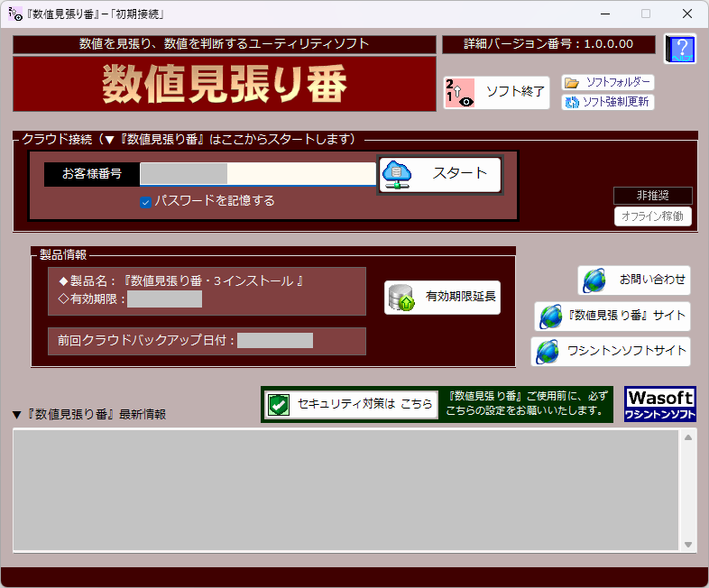
Task: Click セキュリティ対策は こちら button
Action: click(351, 405)
